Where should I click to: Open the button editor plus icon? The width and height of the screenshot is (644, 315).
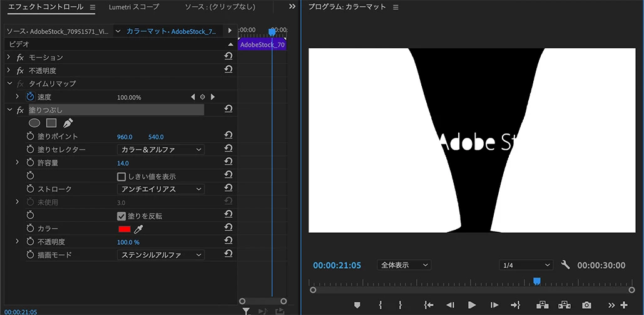point(625,305)
